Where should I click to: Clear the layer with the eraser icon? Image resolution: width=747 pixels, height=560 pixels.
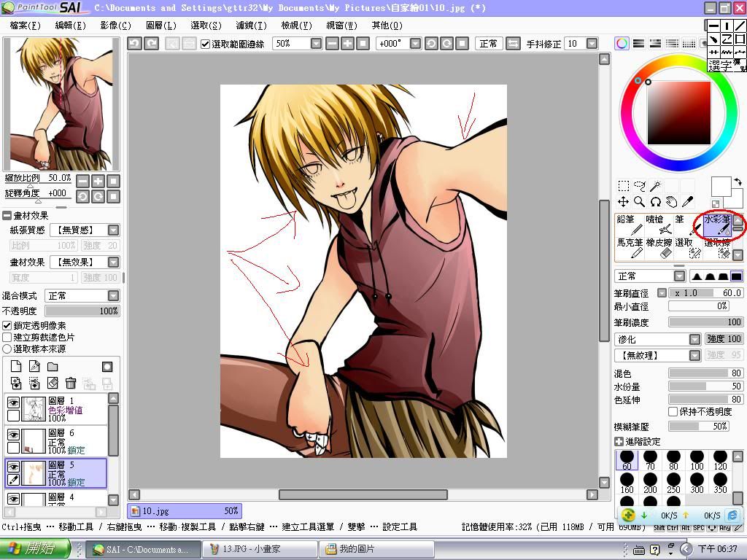click(53, 383)
